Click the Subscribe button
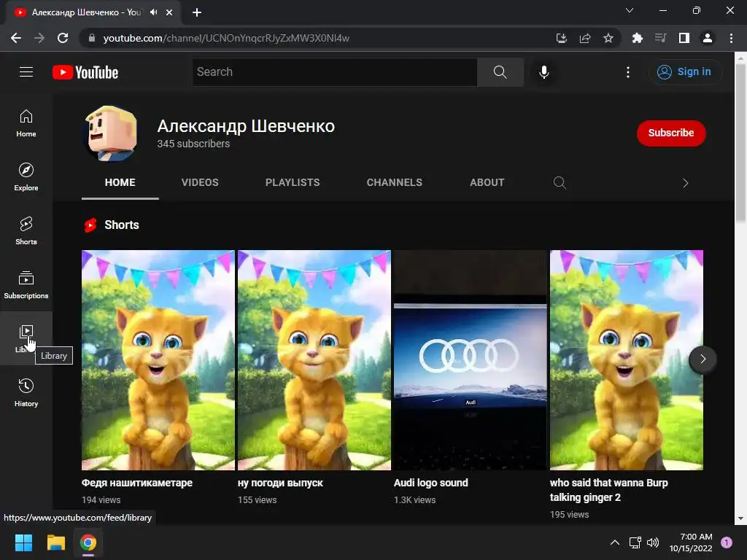Screen dimensions: 747x560 point(671,133)
